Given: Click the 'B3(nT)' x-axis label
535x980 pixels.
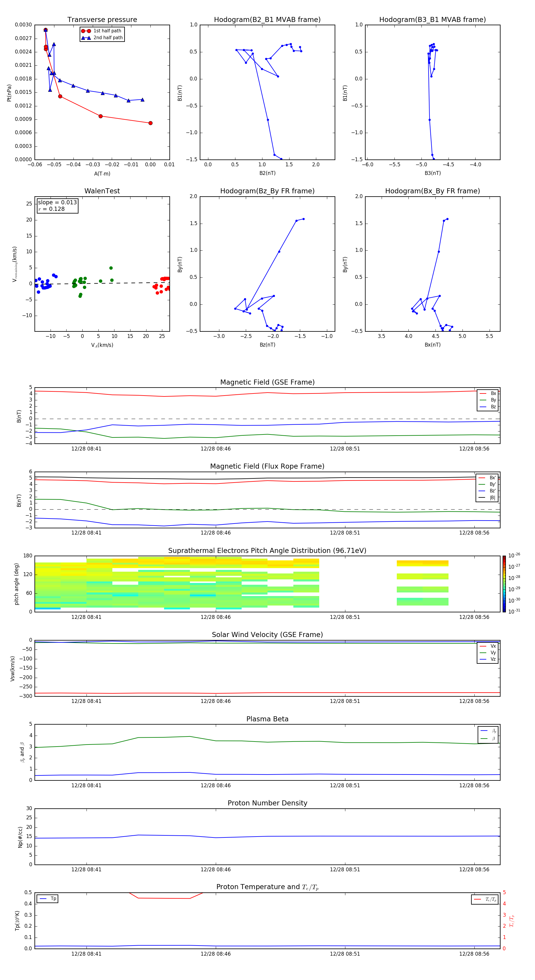Looking at the screenshot, I should tap(432, 173).
